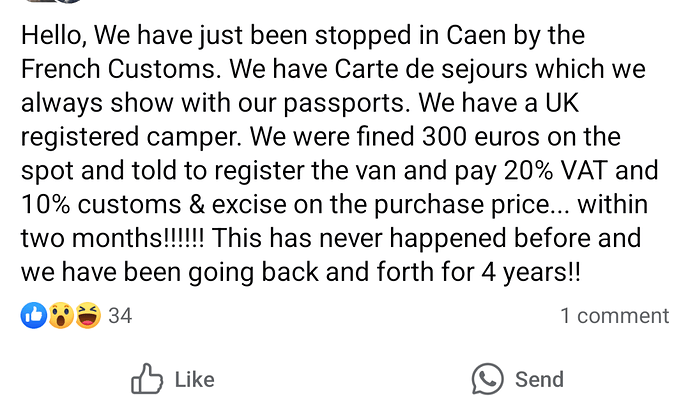Image resolution: width=690 pixels, height=408 pixels.
Task: Tap the outlined thumbs-up Like icon
Action: pos(147,379)
